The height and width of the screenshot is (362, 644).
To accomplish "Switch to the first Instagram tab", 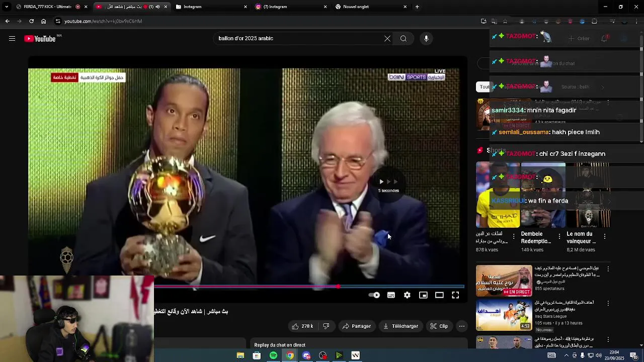I will [x=211, y=7].
